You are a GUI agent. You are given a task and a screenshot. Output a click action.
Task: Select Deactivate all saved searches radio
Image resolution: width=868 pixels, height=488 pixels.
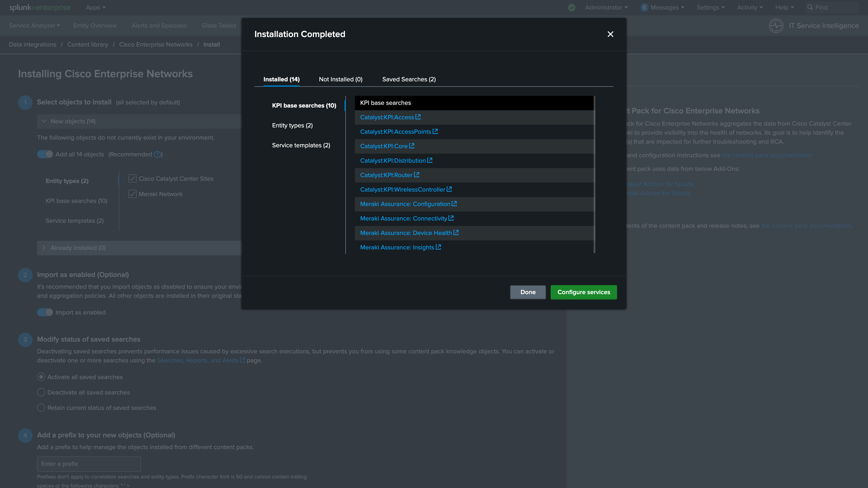[41, 392]
